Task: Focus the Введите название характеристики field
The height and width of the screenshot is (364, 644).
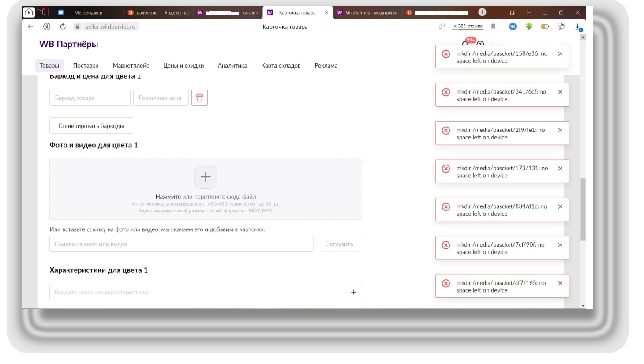Action: pos(206,292)
